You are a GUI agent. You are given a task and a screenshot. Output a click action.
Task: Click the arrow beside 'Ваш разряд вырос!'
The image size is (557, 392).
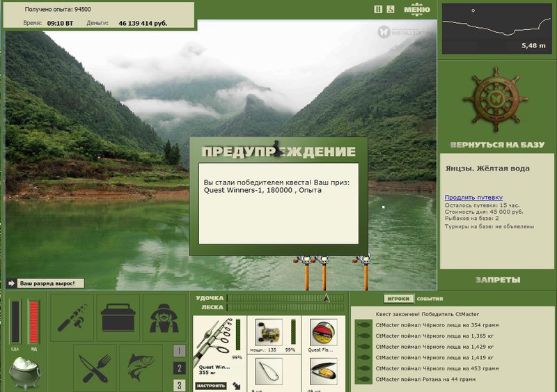[11, 283]
